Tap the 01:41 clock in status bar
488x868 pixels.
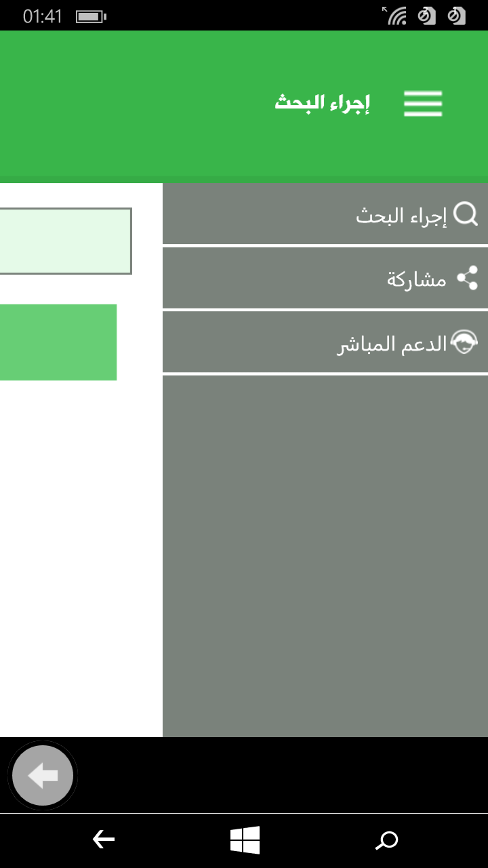coord(43,16)
